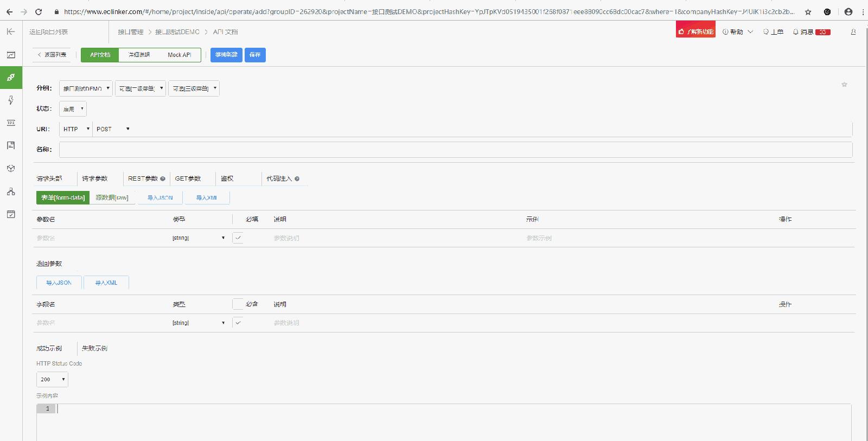The width and height of the screenshot is (868, 441).
Task: Focus the 名称 name input field
Action: point(456,150)
